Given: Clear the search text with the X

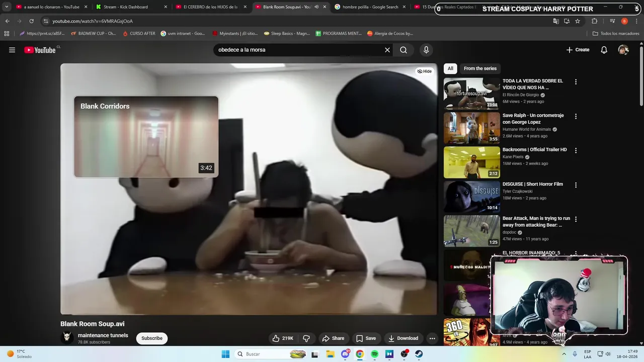Looking at the screenshot, I should (387, 50).
